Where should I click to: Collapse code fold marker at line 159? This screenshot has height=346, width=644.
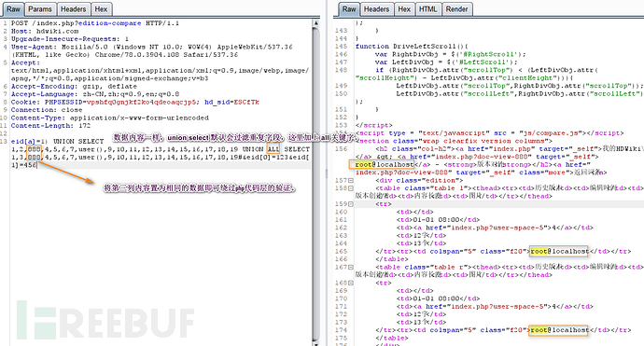tap(351, 204)
